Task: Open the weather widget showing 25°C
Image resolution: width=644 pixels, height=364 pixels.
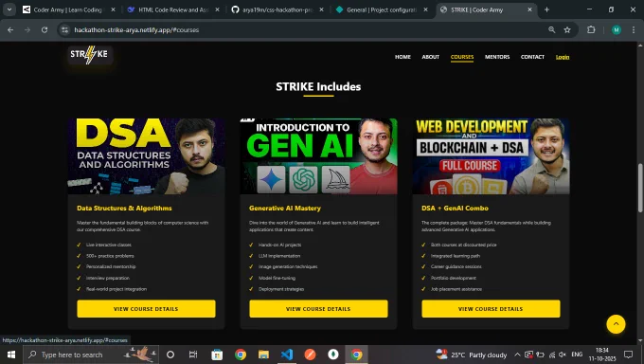Action: click(472, 355)
